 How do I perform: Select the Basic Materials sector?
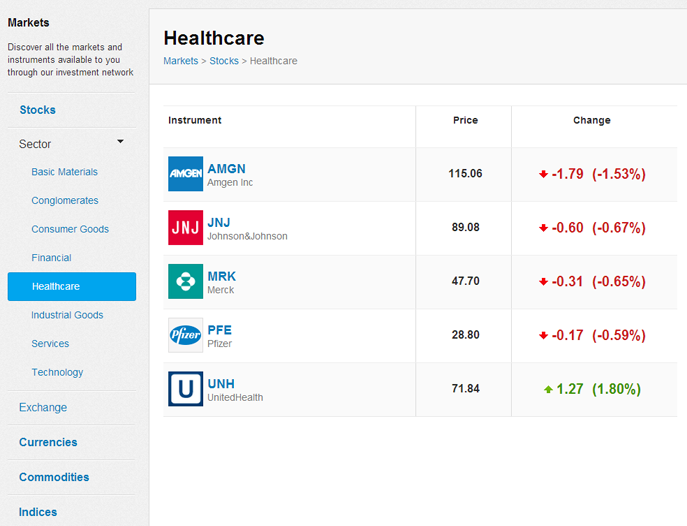click(x=64, y=172)
